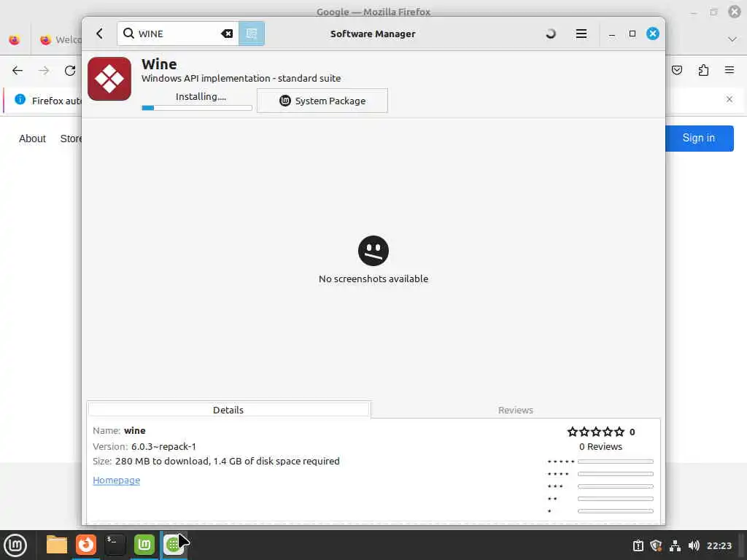Click Google Sign in button in Firefox

click(x=699, y=138)
